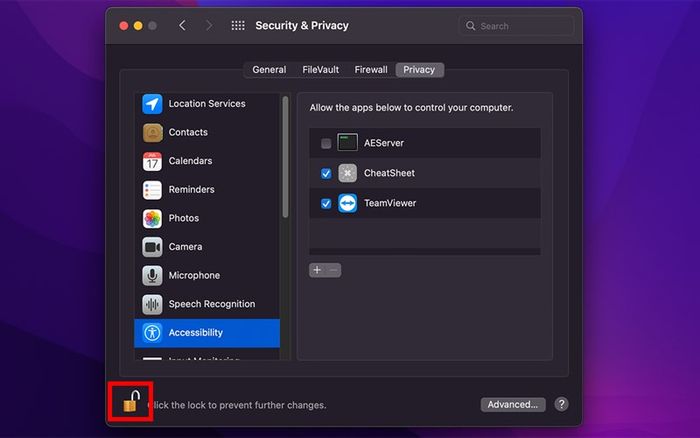Image resolution: width=700 pixels, height=438 pixels.
Task: Switch to the FileVault tab
Action: point(321,70)
